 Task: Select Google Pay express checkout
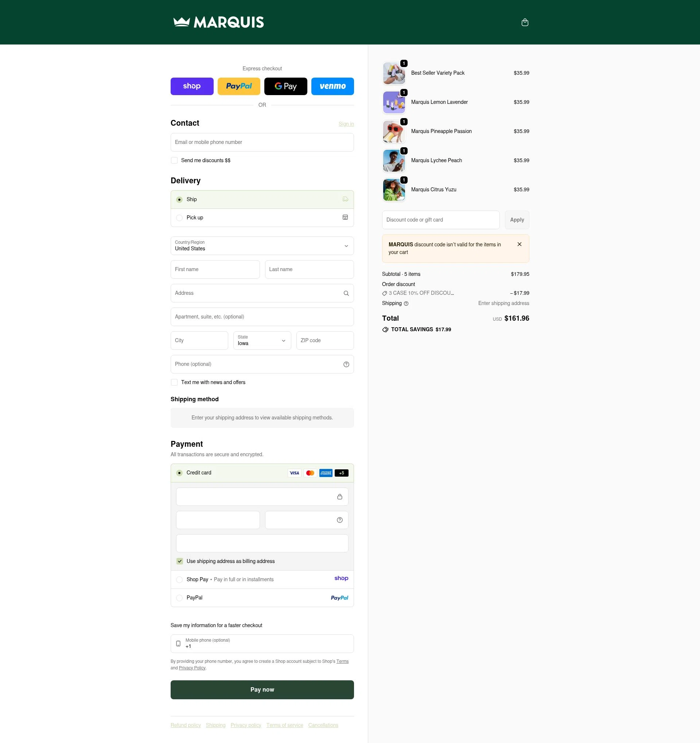click(x=285, y=86)
